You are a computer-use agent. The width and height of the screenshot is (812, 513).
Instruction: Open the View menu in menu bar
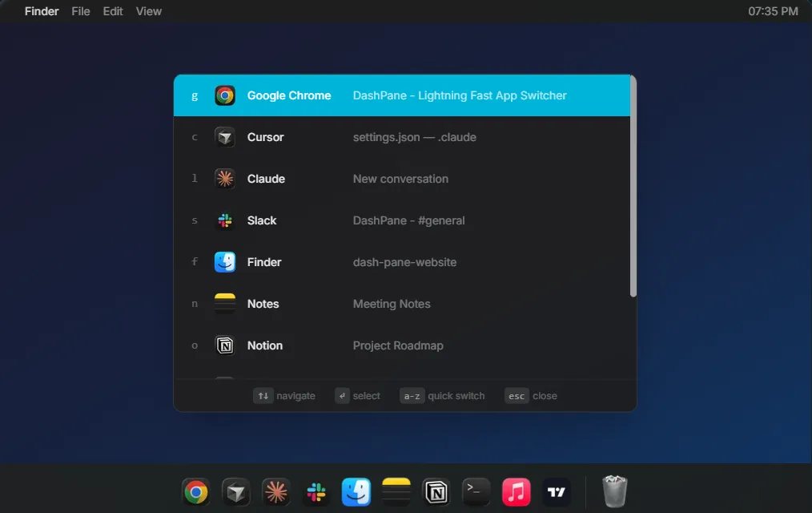coord(149,11)
